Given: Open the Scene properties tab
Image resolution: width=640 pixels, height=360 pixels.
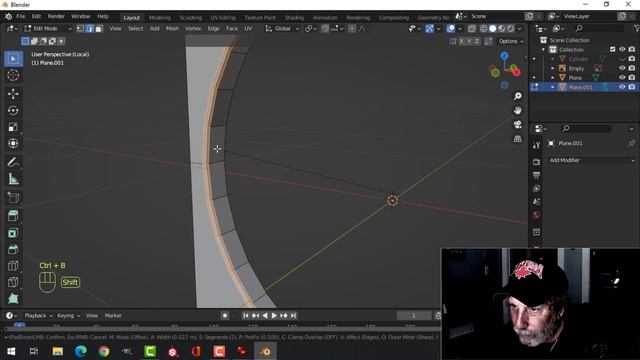Looking at the screenshot, I should (536, 202).
